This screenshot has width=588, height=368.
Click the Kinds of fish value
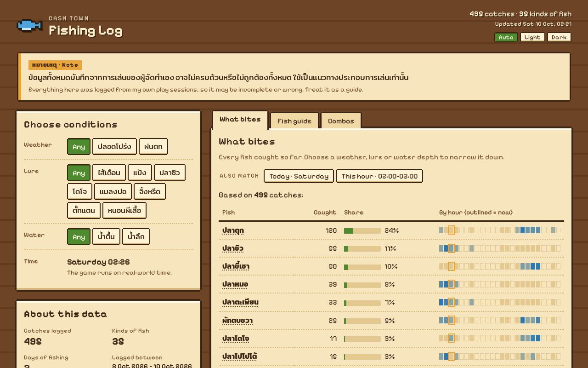(x=118, y=341)
